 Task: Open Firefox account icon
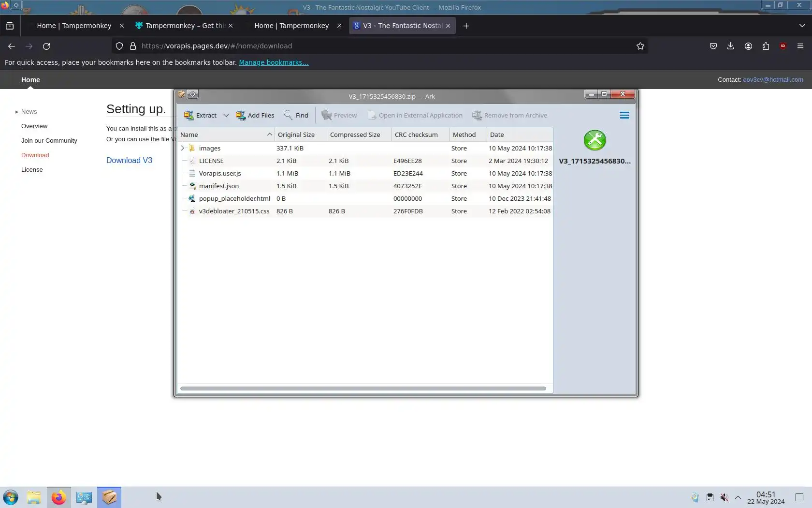[x=748, y=46]
